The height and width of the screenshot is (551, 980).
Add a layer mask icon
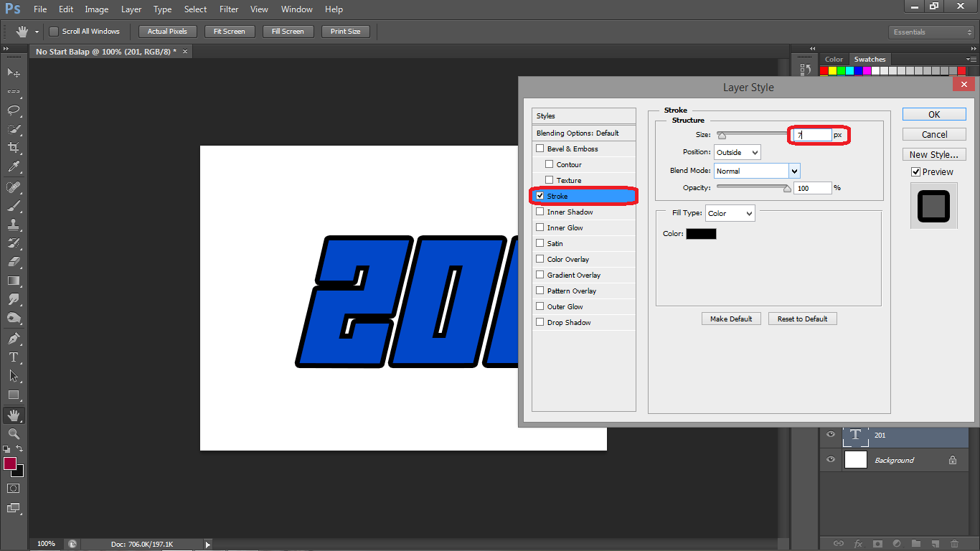877,544
